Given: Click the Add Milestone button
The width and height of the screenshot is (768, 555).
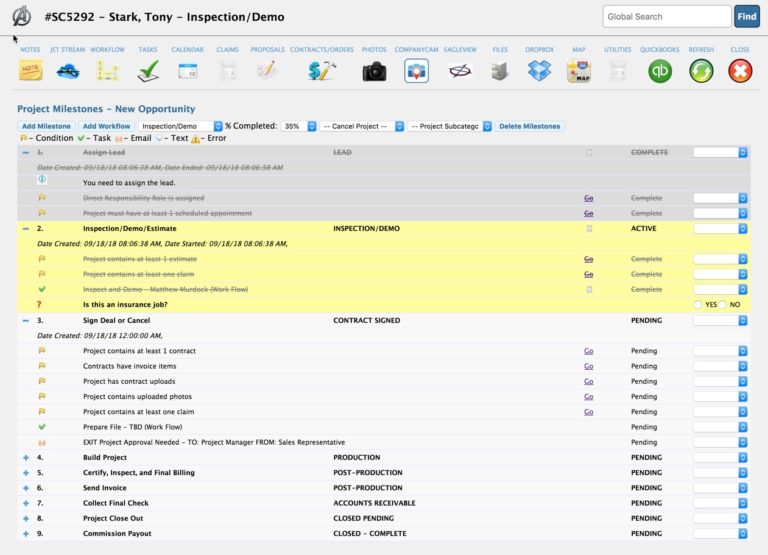Looking at the screenshot, I should pyautogui.click(x=46, y=126).
